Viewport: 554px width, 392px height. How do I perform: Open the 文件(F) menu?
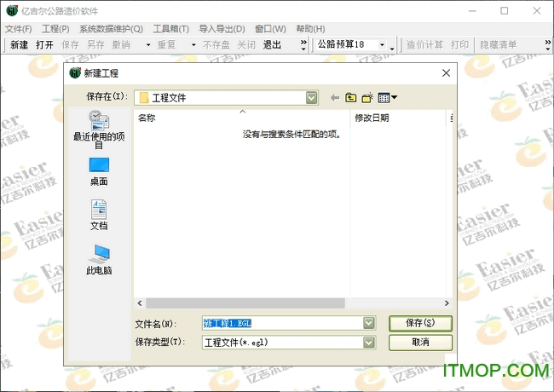coord(18,29)
